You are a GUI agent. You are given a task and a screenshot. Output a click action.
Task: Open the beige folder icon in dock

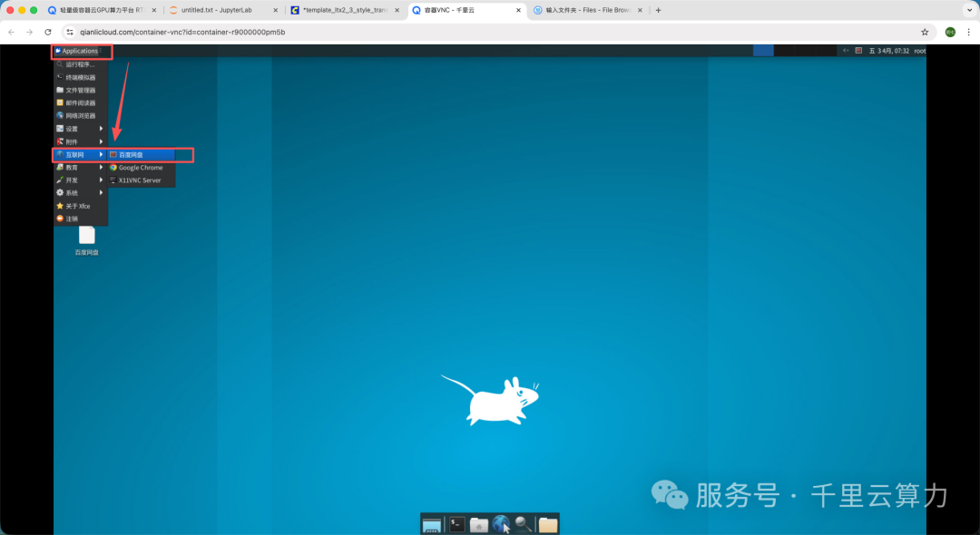point(548,525)
